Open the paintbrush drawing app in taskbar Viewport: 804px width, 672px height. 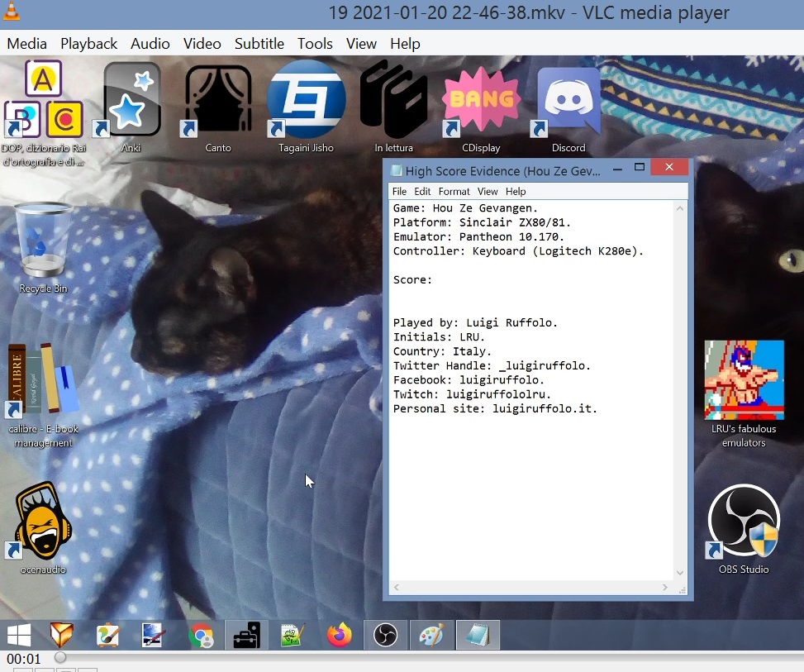(107, 635)
